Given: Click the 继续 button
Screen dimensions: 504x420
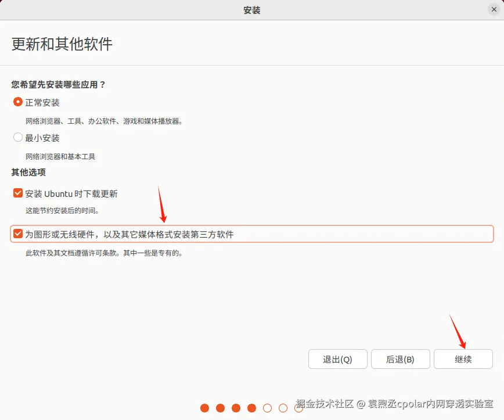Looking at the screenshot, I should (x=463, y=359).
